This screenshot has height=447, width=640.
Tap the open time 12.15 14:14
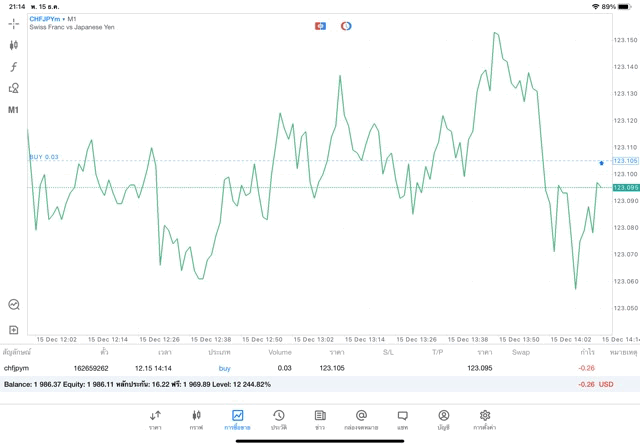coord(153,368)
